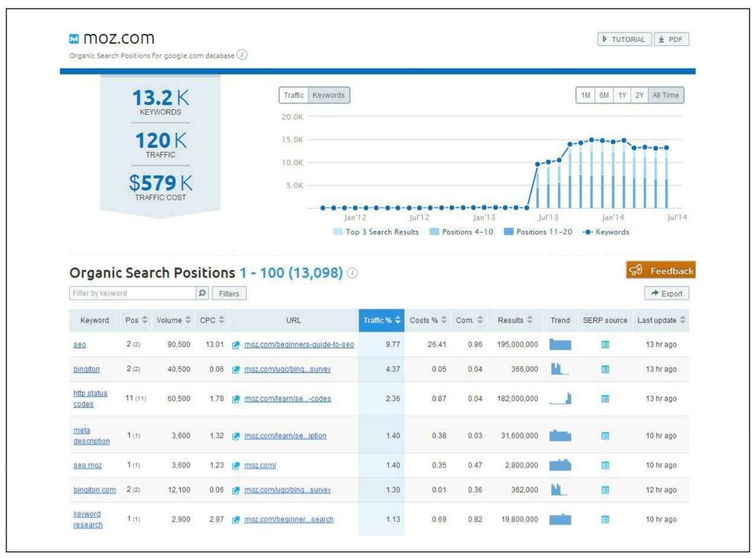The width and height of the screenshot is (756, 558).
Task: Open external link icon in keyword research row
Action: coord(236,520)
